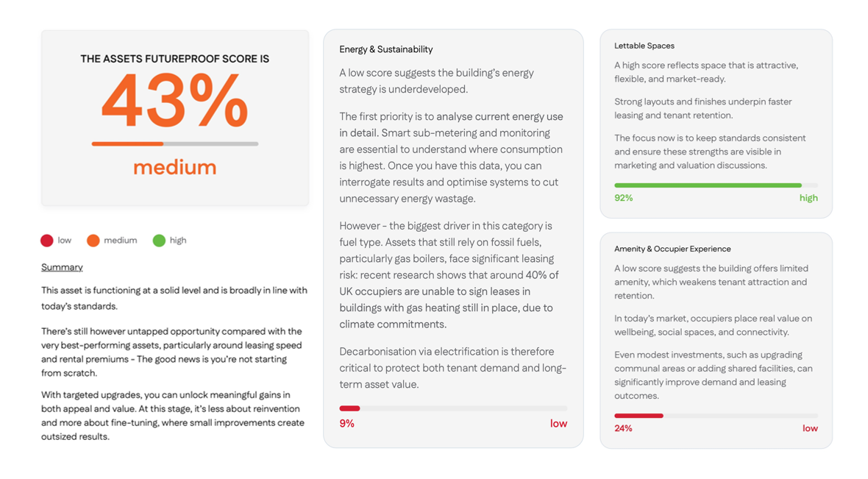Click the 24% score label

coord(623,428)
